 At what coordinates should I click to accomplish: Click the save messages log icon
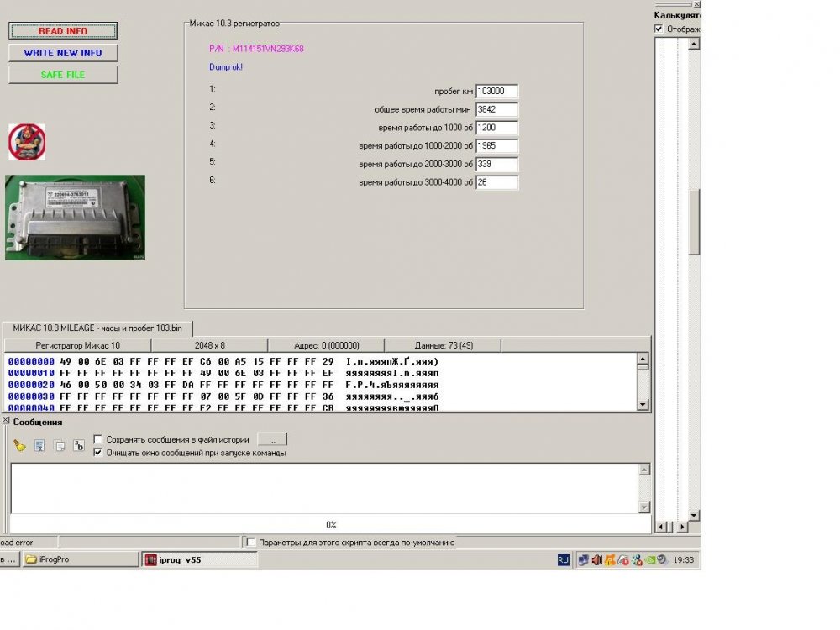39,446
